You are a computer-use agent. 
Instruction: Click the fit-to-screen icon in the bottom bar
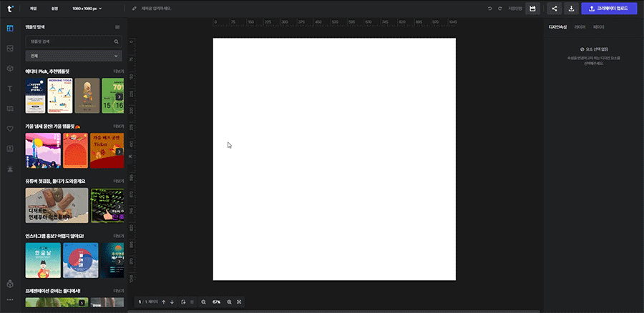(239, 302)
